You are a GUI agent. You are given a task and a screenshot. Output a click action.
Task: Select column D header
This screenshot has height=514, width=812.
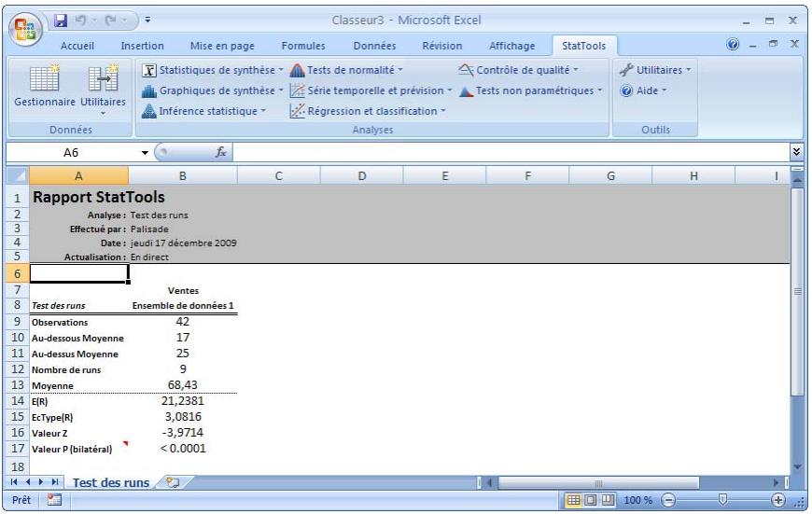point(361,176)
